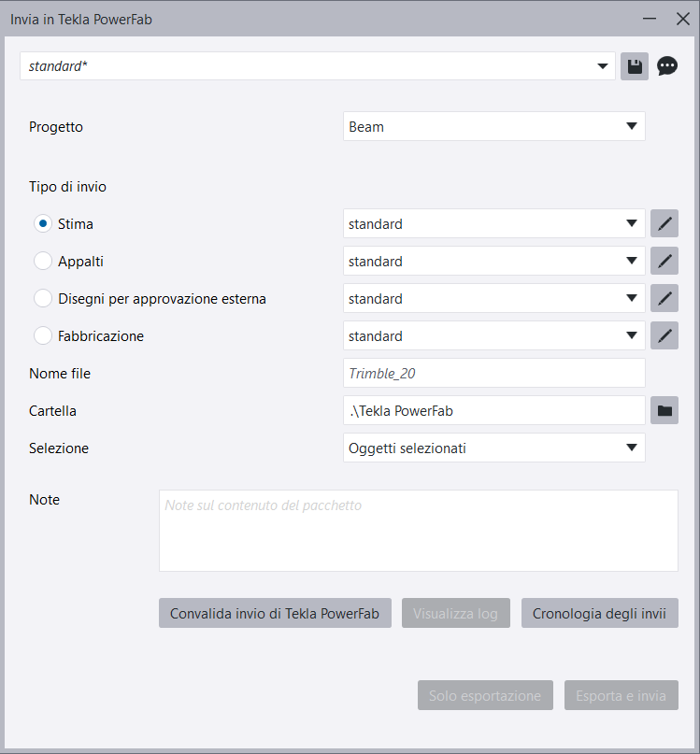
Task: Open the top standard* preset dropdown
Action: pos(318,66)
